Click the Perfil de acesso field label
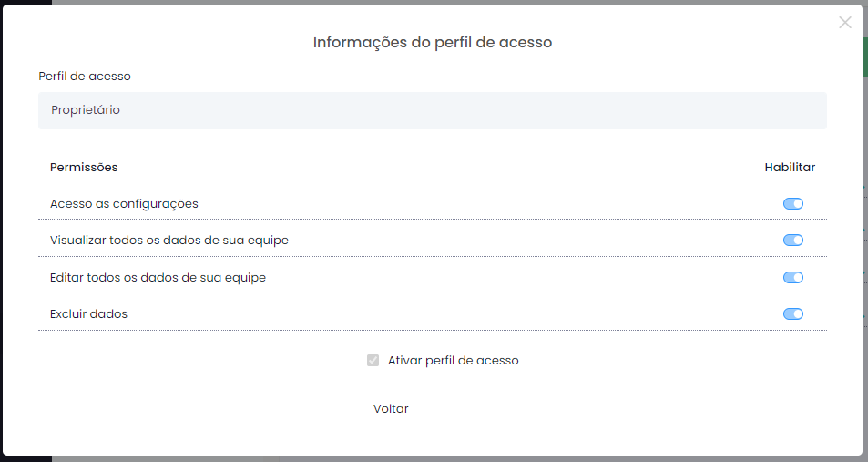The image size is (868, 462). (x=85, y=77)
